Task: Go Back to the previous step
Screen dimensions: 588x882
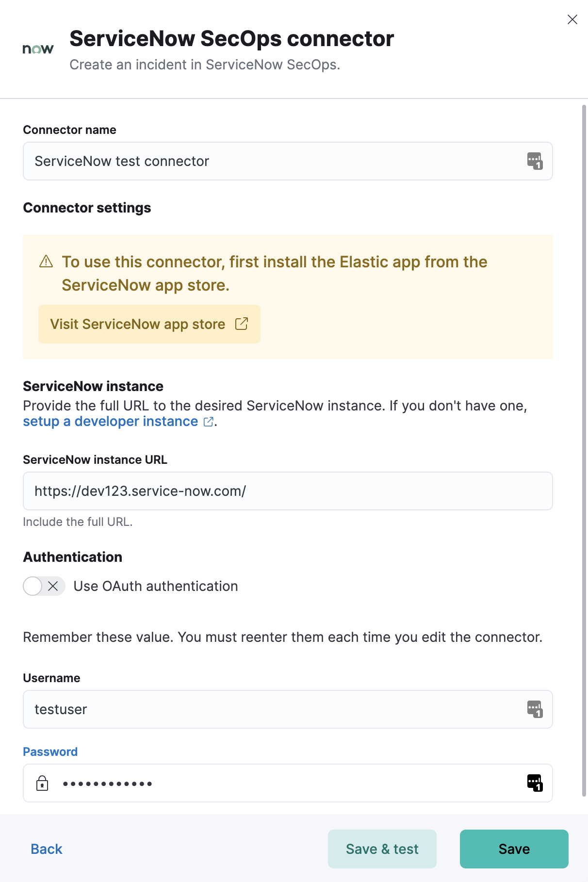Action: point(46,849)
